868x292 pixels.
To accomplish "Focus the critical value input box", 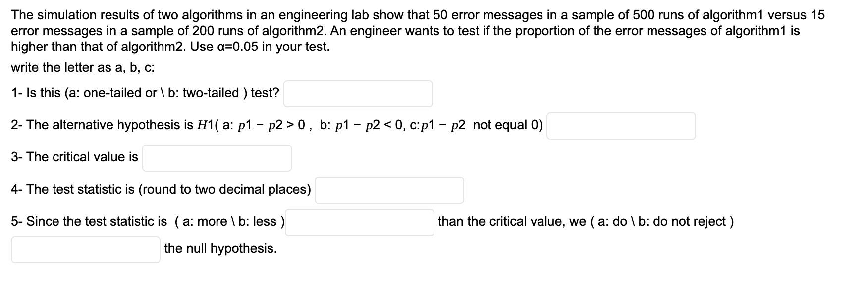I will 217,158.
